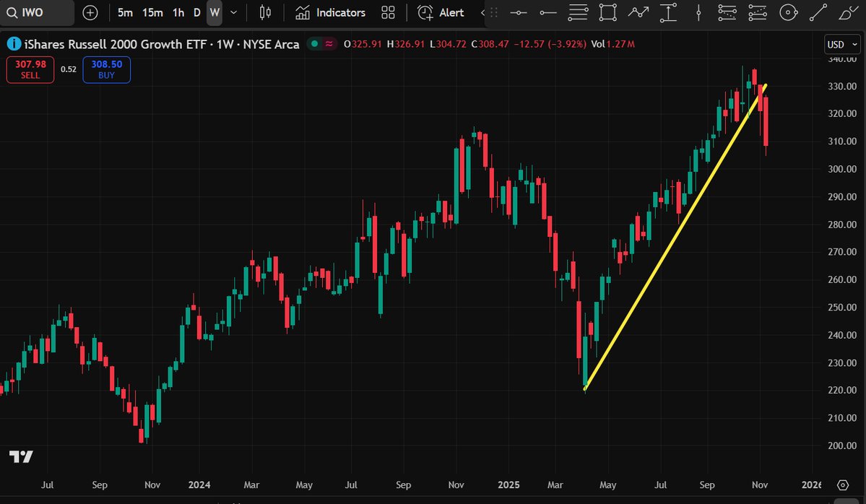This screenshot has width=866, height=504.
Task: Click the 307.98 SELL button
Action: coord(30,69)
